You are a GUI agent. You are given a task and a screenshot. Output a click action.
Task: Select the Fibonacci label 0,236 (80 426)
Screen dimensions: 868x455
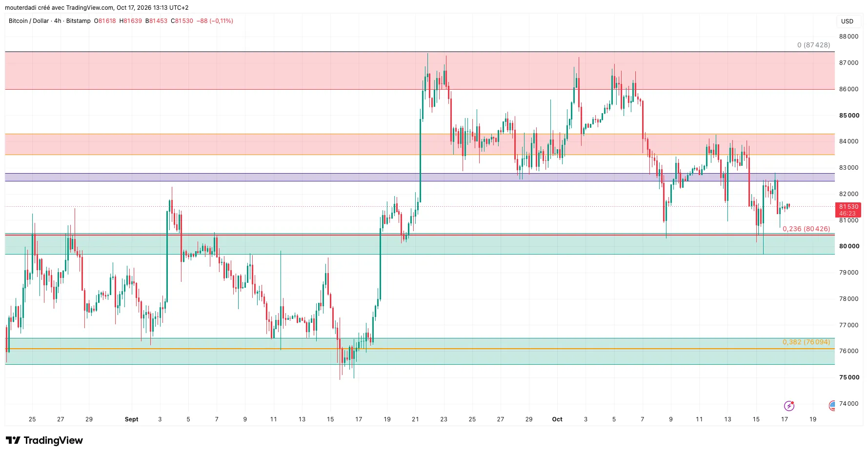coord(806,229)
